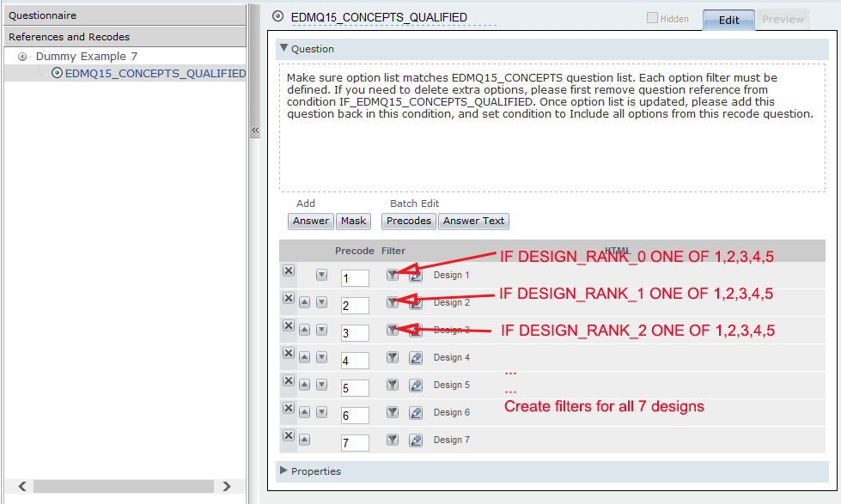Switch to the Edit tab
The image size is (841, 504).
(x=729, y=20)
